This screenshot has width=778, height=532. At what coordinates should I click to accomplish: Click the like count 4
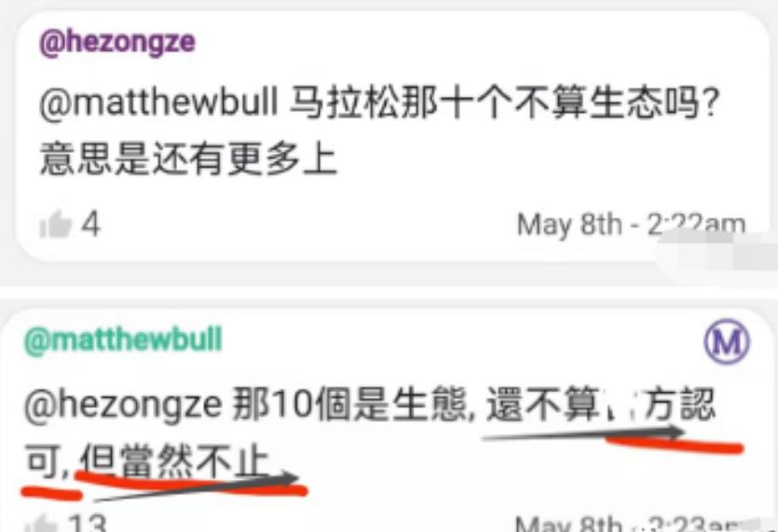90,225
